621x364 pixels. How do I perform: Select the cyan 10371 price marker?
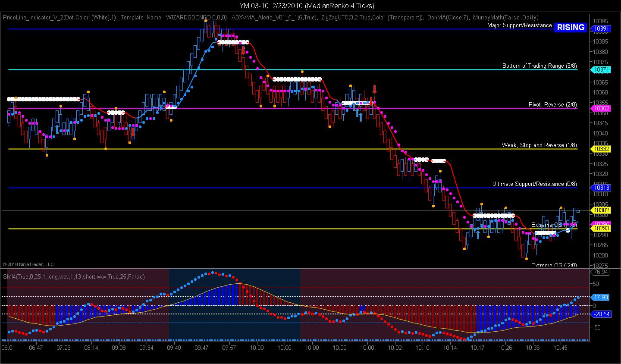601,69
